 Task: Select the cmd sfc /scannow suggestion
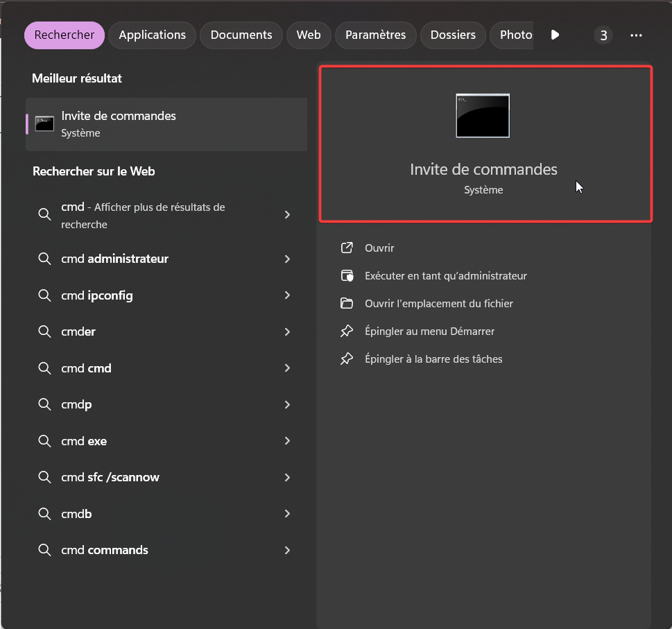[x=166, y=477]
